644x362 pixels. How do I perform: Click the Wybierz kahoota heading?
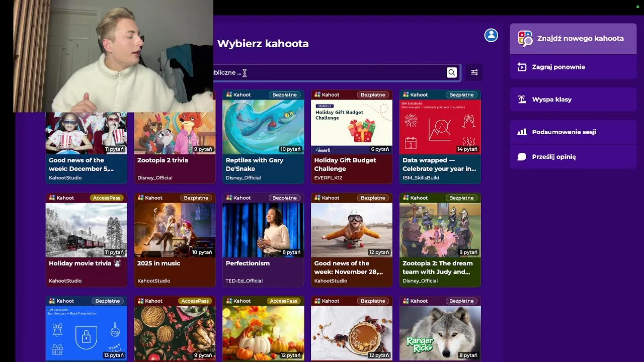pyautogui.click(x=263, y=44)
